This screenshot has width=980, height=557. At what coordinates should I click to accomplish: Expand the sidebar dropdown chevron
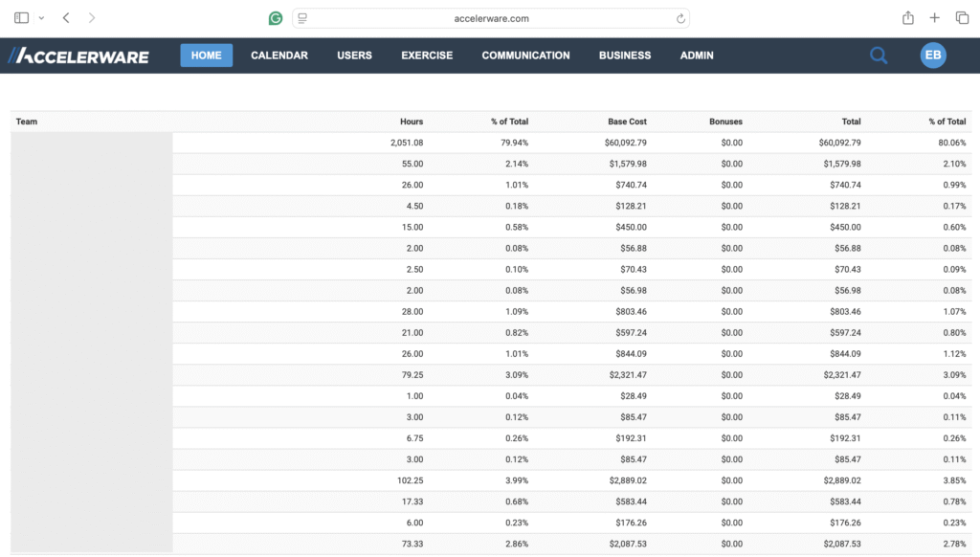41,18
